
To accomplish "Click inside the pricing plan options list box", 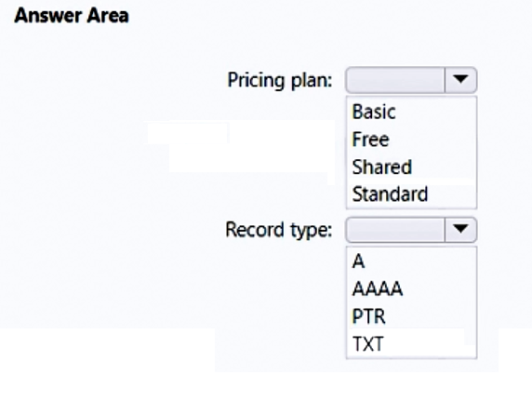I will click(x=411, y=153).
